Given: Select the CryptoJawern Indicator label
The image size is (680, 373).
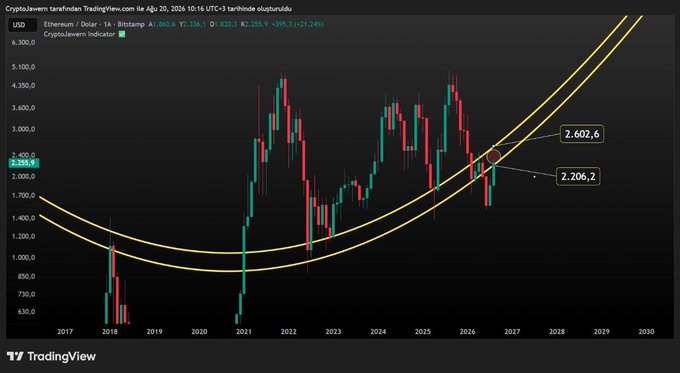Looking at the screenshot, I should coord(79,34).
